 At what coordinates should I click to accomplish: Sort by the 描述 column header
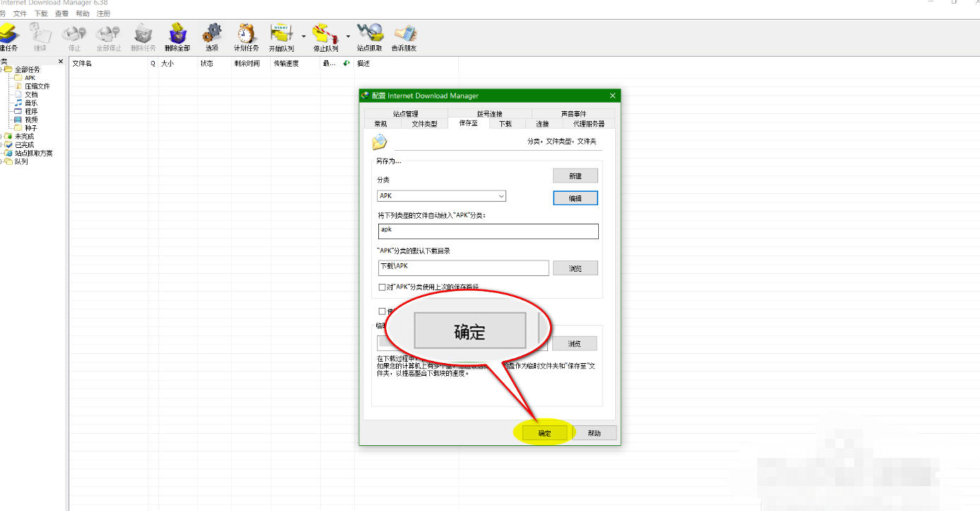coord(406,63)
